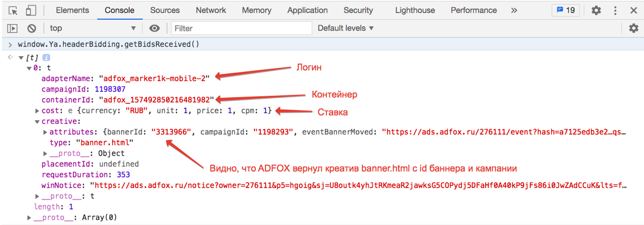Activate the inspect element picker icon
644x225 pixels.
click(13, 10)
